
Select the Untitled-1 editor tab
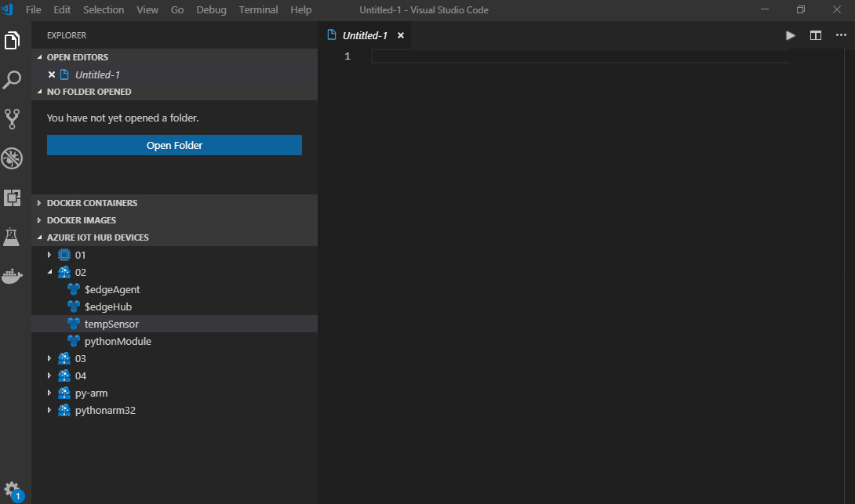click(x=365, y=35)
